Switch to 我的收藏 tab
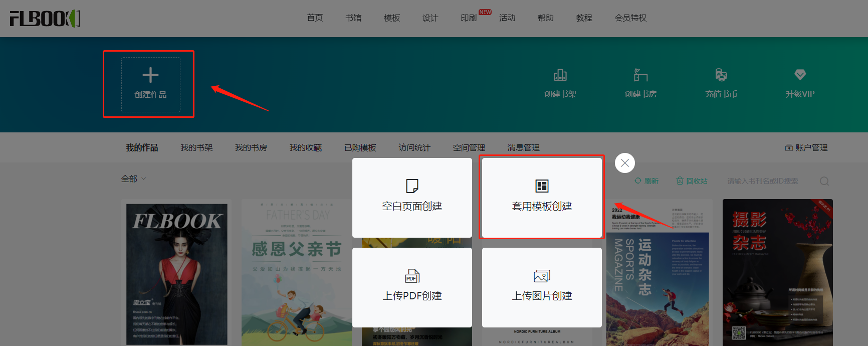Screen dimensions: 868x346 click(306, 147)
